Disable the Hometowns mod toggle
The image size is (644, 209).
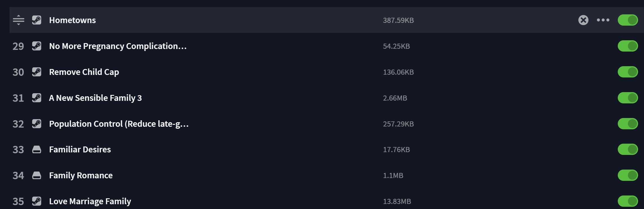(628, 20)
